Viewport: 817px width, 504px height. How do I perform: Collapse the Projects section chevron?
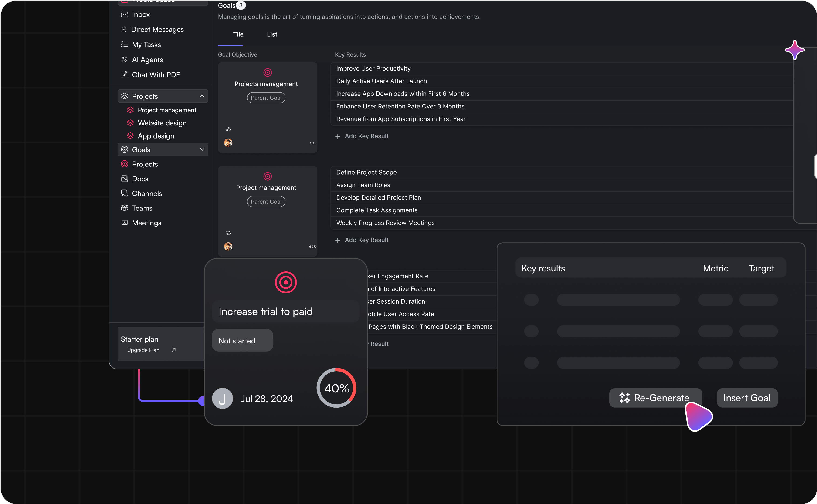[x=202, y=96]
